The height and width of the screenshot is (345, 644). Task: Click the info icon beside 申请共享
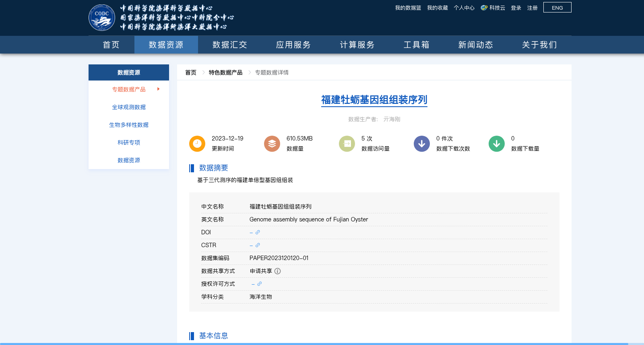click(x=278, y=271)
